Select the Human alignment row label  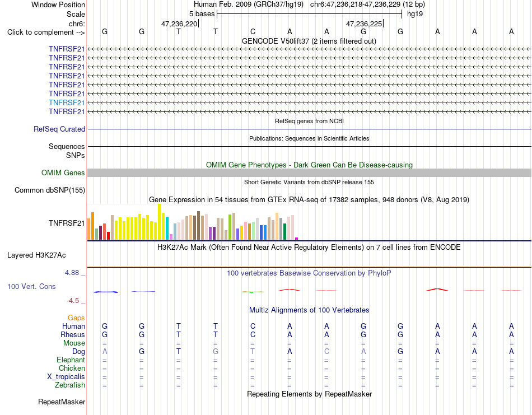coord(73,326)
